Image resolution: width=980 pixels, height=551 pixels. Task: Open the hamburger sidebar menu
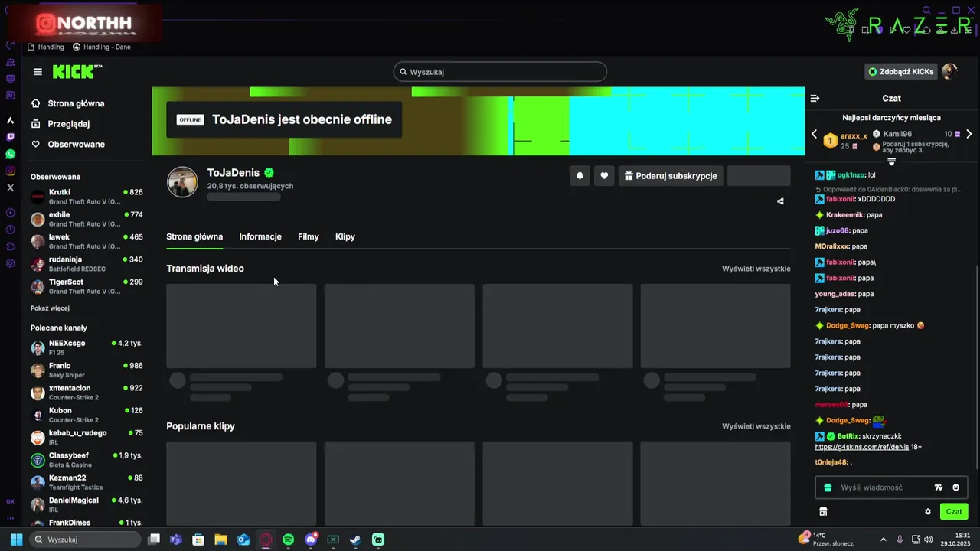38,72
